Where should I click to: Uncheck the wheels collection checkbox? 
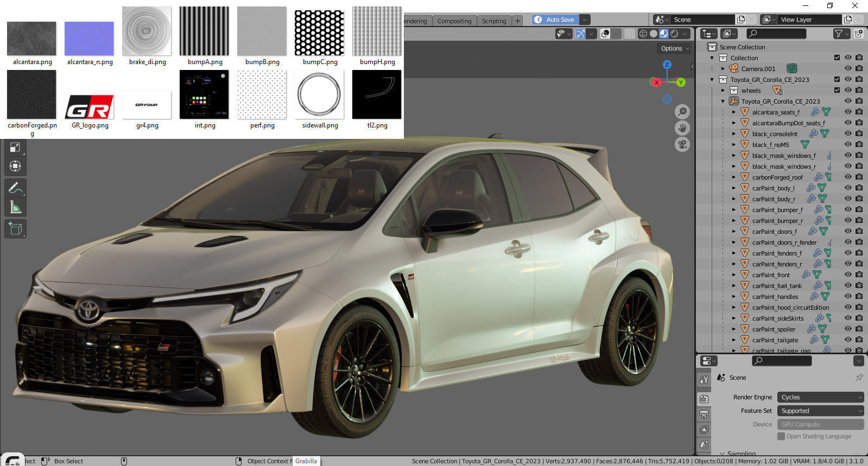837,90
